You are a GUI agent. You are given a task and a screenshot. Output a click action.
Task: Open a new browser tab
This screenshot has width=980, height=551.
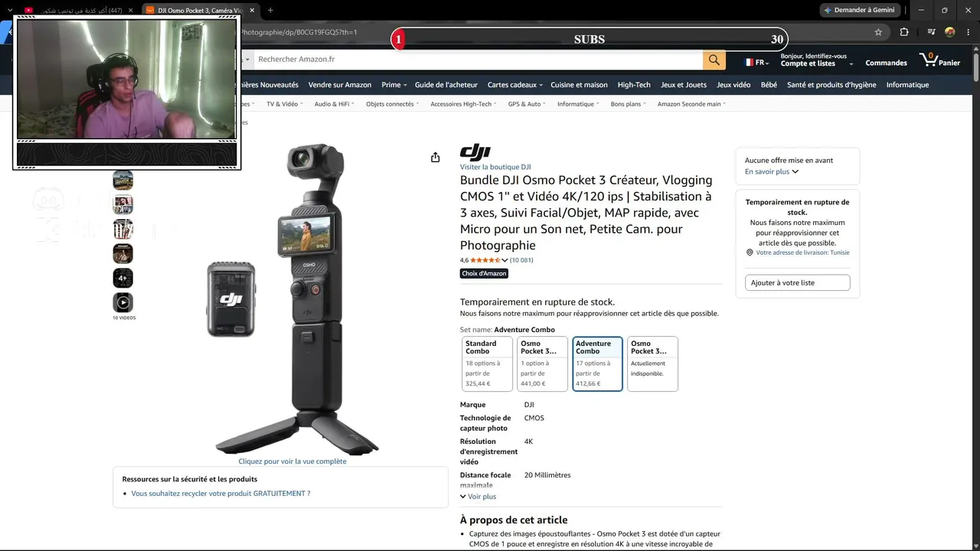[x=270, y=10]
